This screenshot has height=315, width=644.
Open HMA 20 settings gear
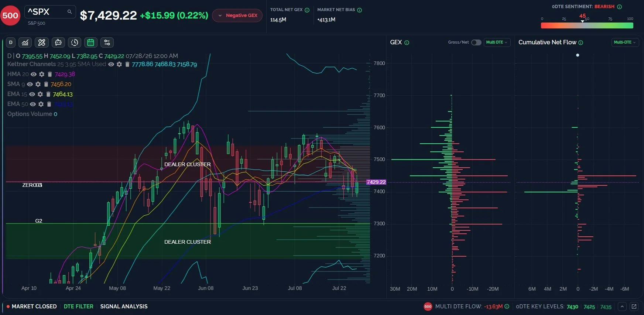42,74
